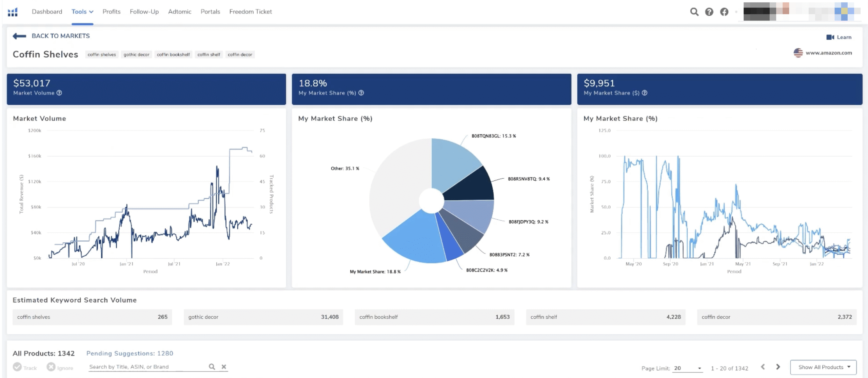Click Pending Suggestions: 1280 link
Screen dimensions: 868x378
[130, 353]
